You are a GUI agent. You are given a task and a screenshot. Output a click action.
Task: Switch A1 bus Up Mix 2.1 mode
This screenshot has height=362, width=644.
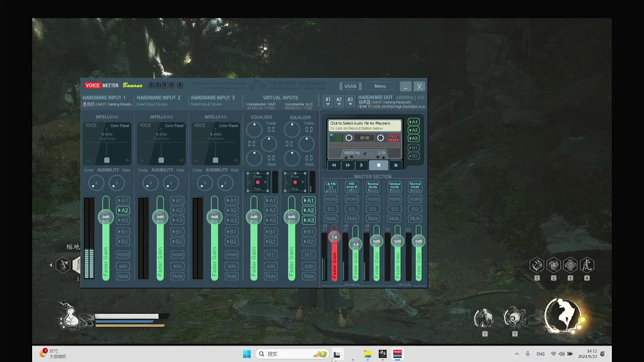(x=331, y=186)
